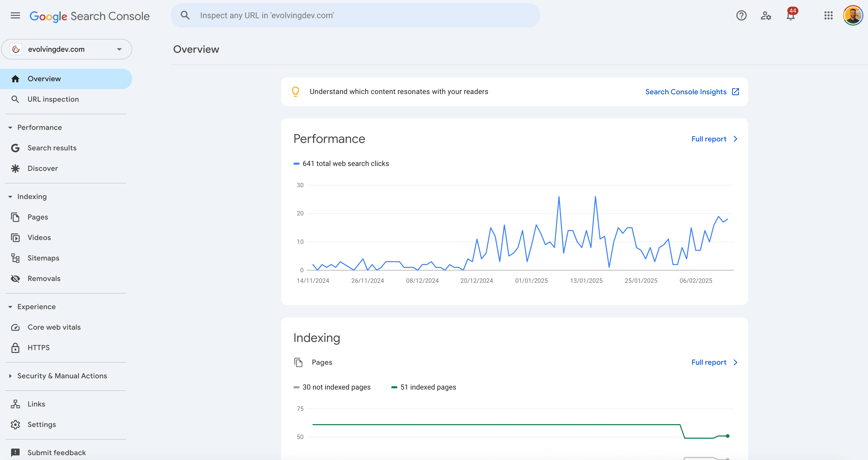868x460 pixels.
Task: Open Removals menu item
Action: 66,279
